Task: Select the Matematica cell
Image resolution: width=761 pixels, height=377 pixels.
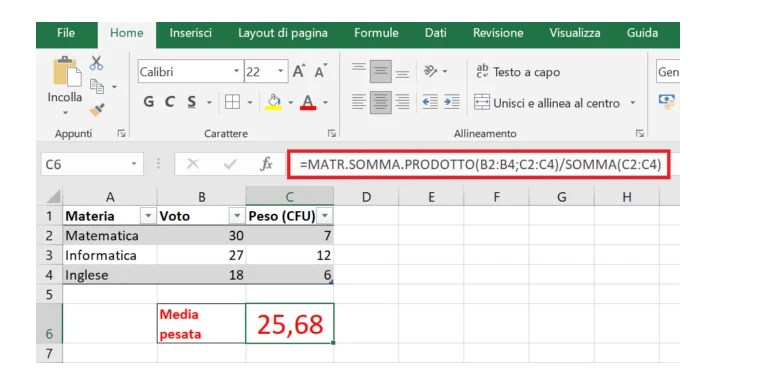Action: (110, 235)
